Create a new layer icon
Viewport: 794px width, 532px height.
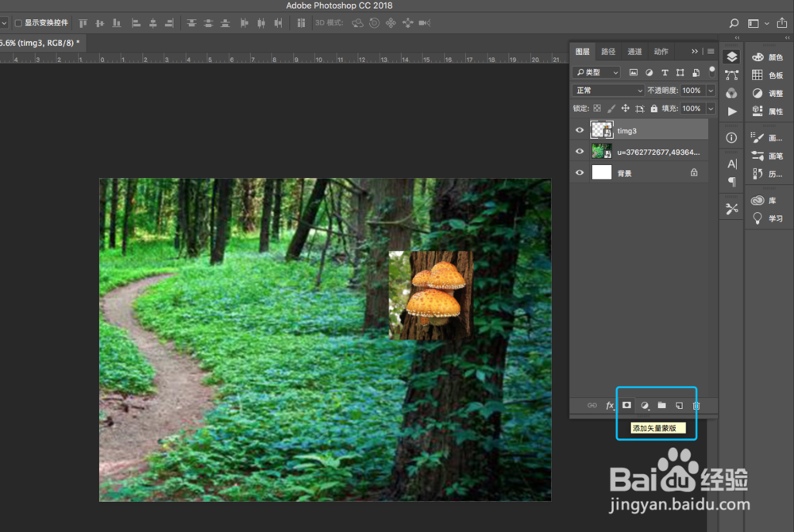pos(679,406)
